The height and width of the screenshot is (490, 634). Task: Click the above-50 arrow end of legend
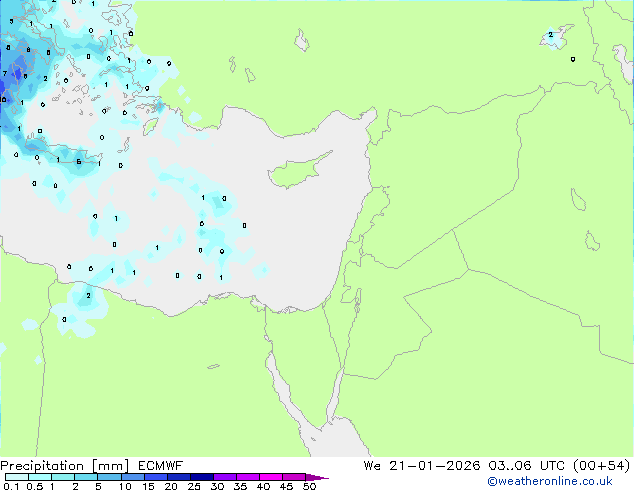click(x=317, y=477)
